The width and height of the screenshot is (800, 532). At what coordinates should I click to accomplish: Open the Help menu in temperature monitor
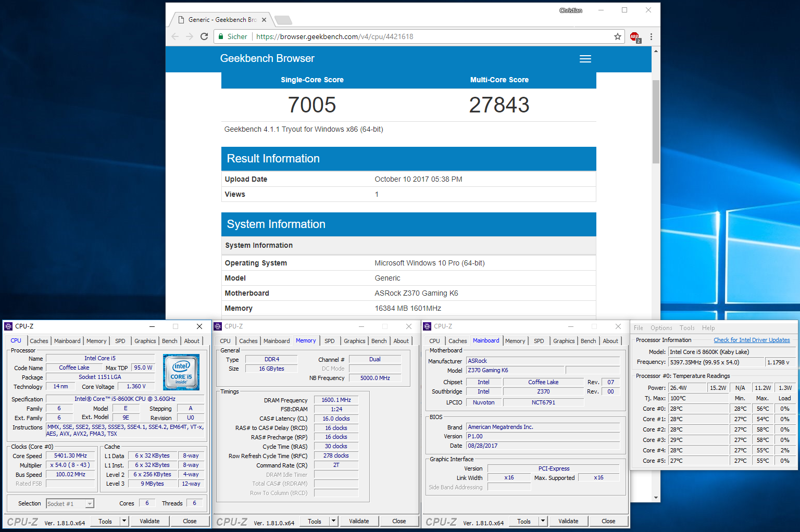(708, 328)
